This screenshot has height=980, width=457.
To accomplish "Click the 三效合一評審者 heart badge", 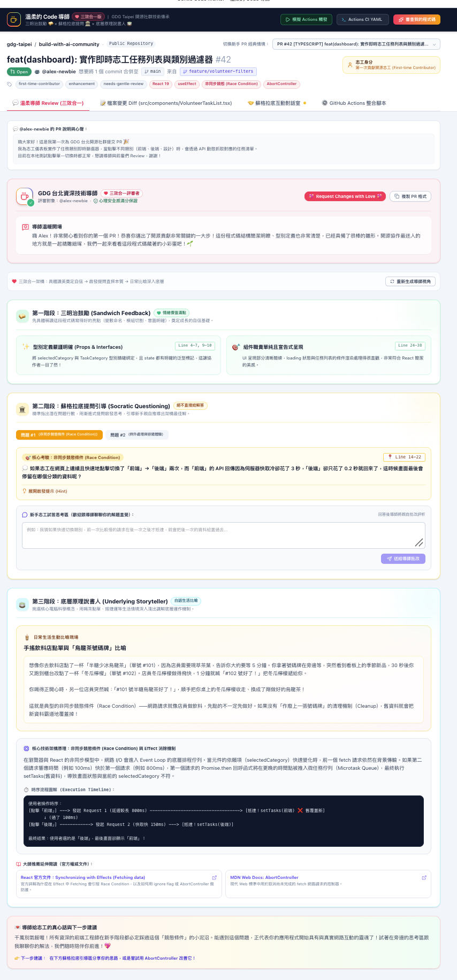I will point(122,193).
